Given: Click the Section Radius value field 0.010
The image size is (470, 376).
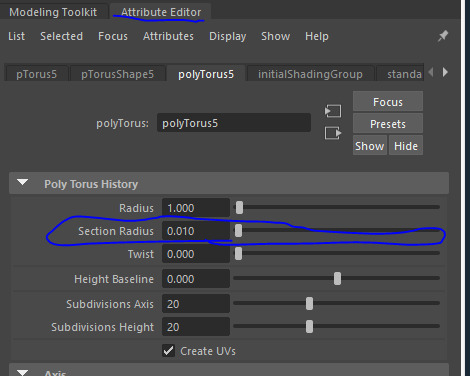Looking at the screenshot, I should [196, 231].
